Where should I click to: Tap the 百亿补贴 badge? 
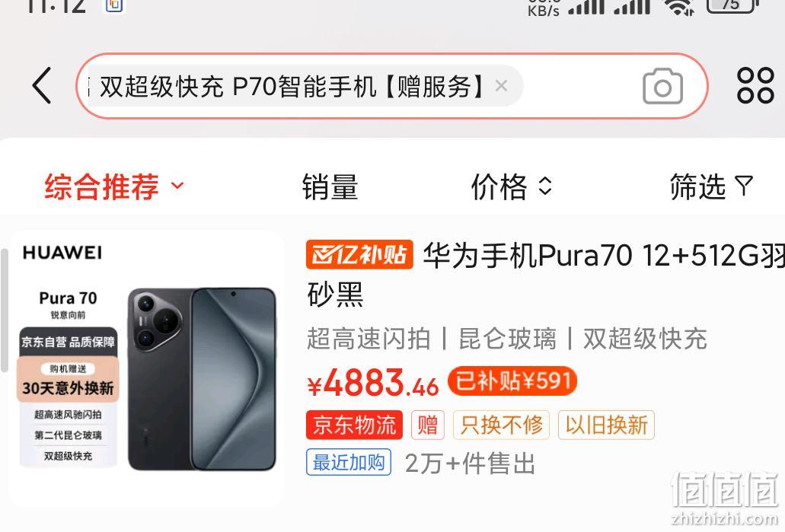[359, 255]
